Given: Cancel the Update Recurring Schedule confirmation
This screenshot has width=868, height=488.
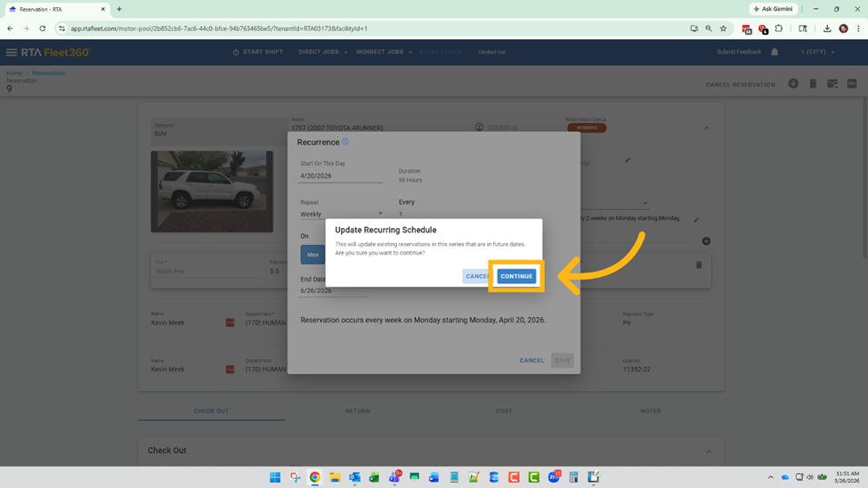Looking at the screenshot, I should [477, 276].
